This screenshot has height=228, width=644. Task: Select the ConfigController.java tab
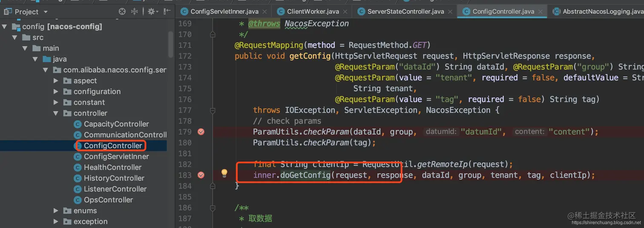coord(503,11)
